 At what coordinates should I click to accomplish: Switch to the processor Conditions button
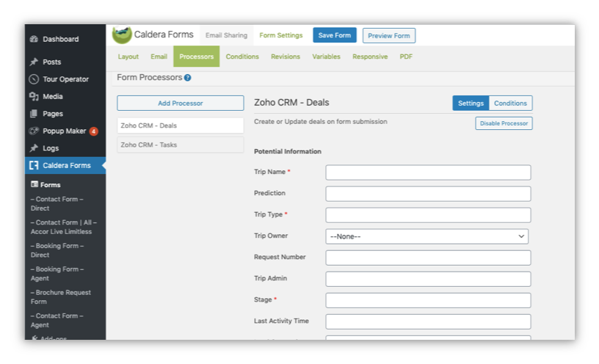[510, 103]
